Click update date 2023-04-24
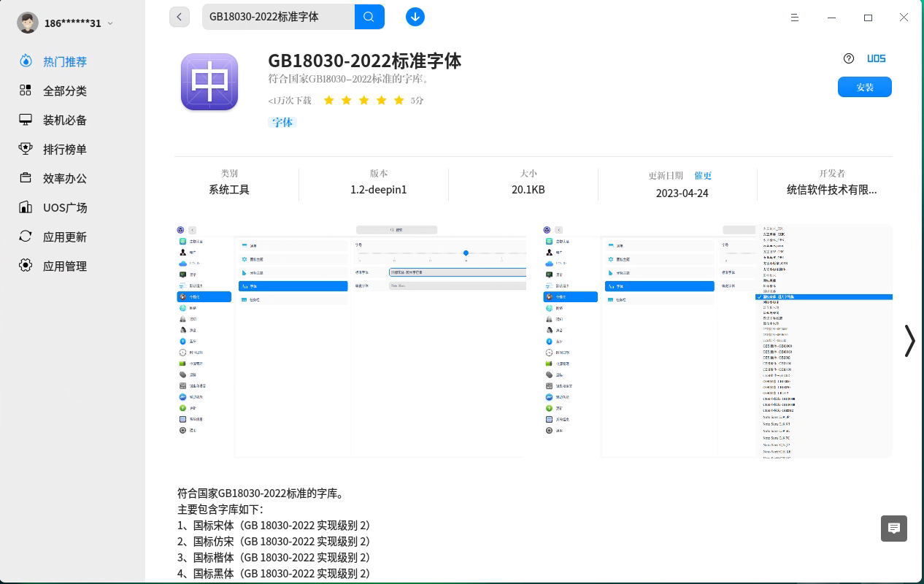This screenshot has height=584, width=924. pyautogui.click(x=682, y=193)
